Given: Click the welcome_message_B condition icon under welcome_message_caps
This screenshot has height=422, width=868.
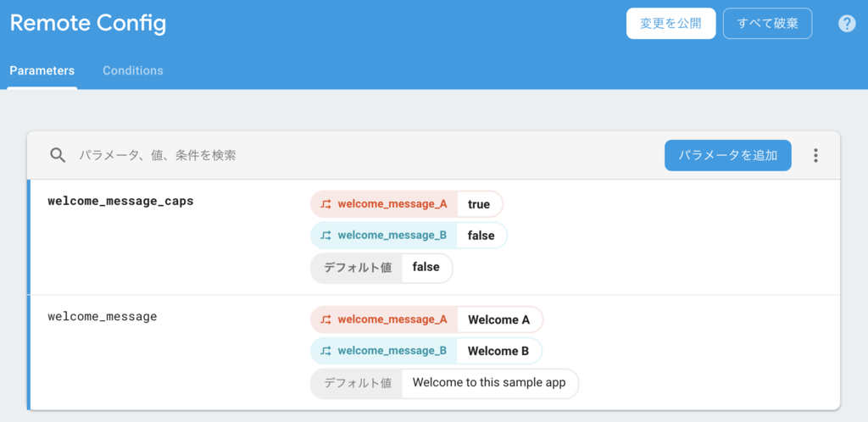Looking at the screenshot, I should pyautogui.click(x=326, y=236).
